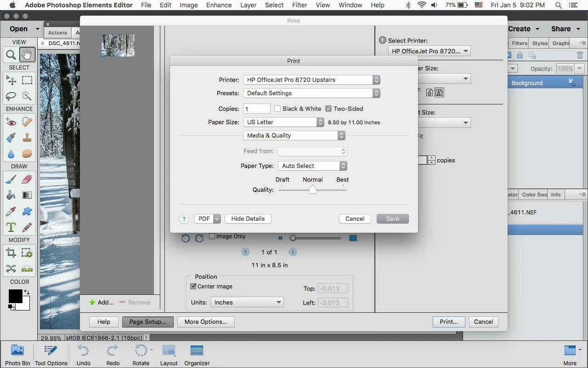Tick the Image Only checkbox

point(212,236)
